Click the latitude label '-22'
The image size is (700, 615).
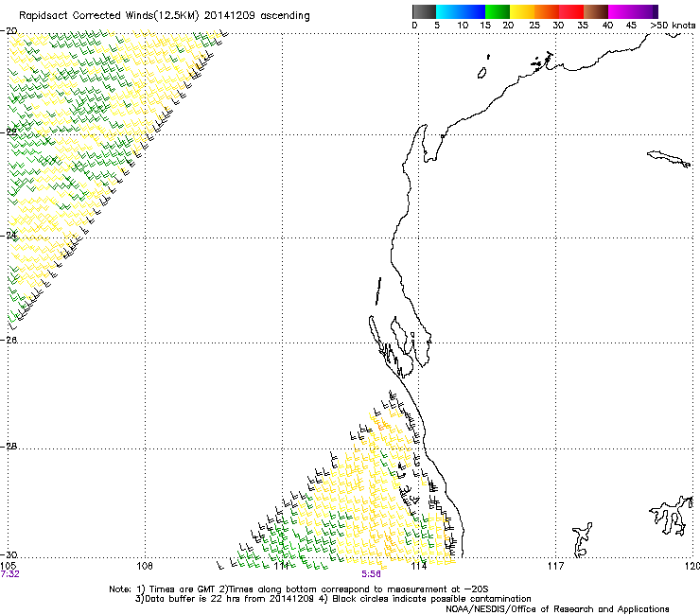tap(9, 132)
